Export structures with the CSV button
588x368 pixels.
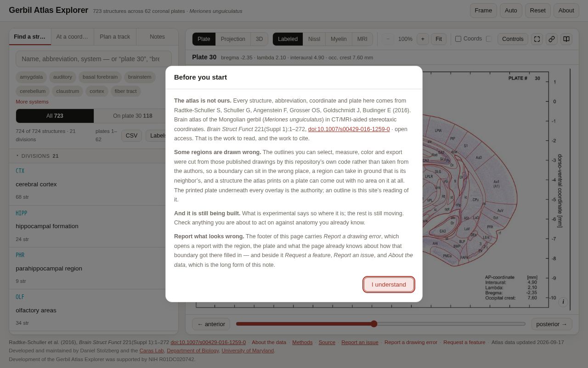(x=131, y=136)
